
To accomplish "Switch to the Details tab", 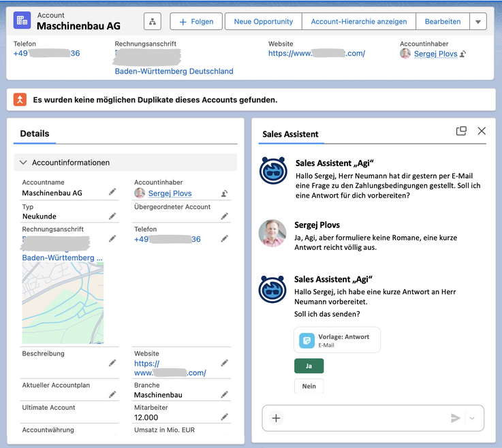I will click(35, 134).
